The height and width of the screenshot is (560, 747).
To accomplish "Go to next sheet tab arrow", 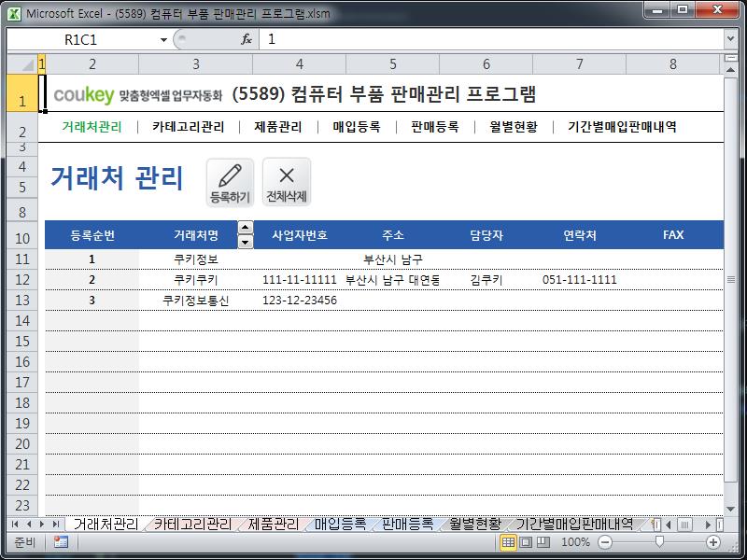I will [42, 525].
